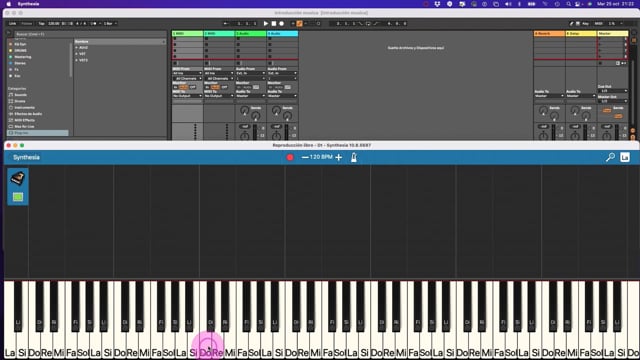Toggle the metronome in Ableton's control bar
Screen dimensions: 640x360
click(x=93, y=24)
